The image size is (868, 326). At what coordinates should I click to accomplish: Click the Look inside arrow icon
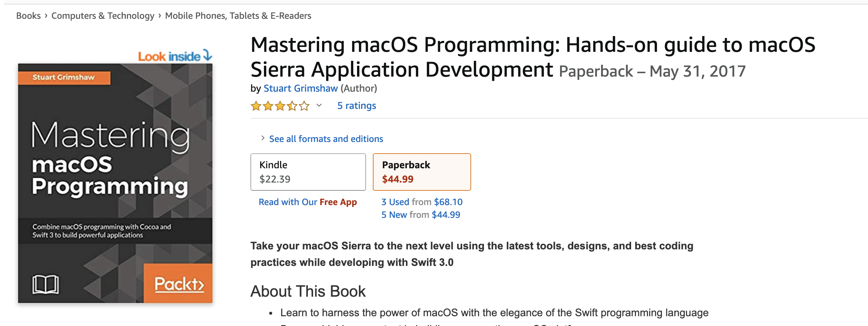click(x=208, y=55)
